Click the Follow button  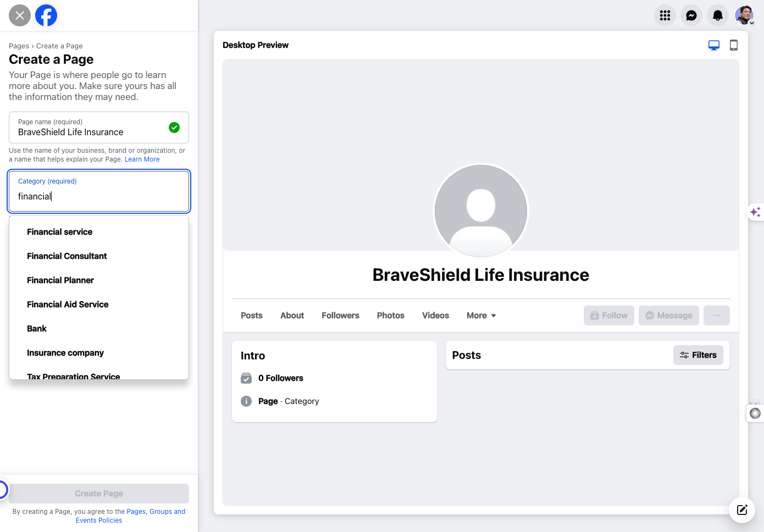click(x=609, y=315)
